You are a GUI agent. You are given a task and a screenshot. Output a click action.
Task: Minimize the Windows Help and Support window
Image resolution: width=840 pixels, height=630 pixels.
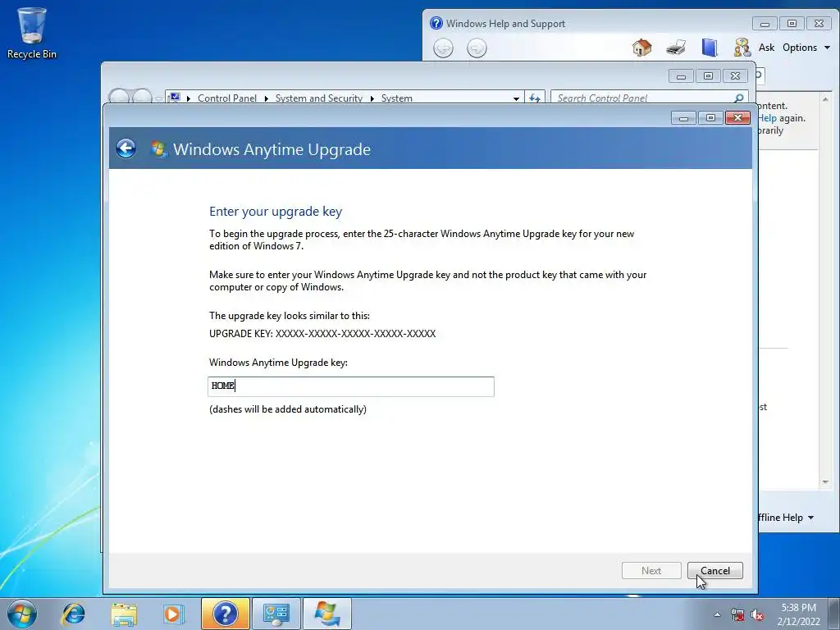click(x=765, y=24)
